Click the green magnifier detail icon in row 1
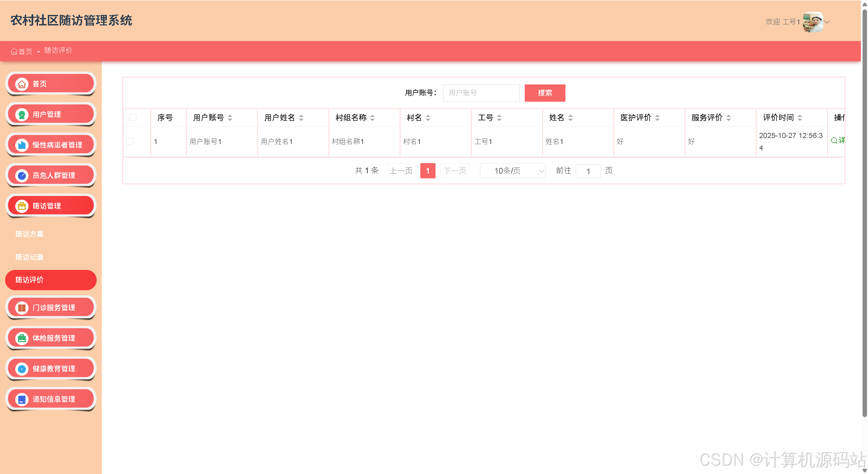Image resolution: width=868 pixels, height=474 pixels. (834, 140)
